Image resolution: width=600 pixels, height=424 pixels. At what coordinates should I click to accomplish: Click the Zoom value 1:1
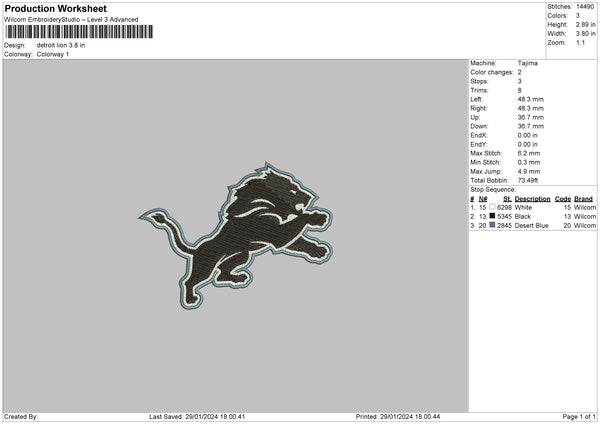580,42
